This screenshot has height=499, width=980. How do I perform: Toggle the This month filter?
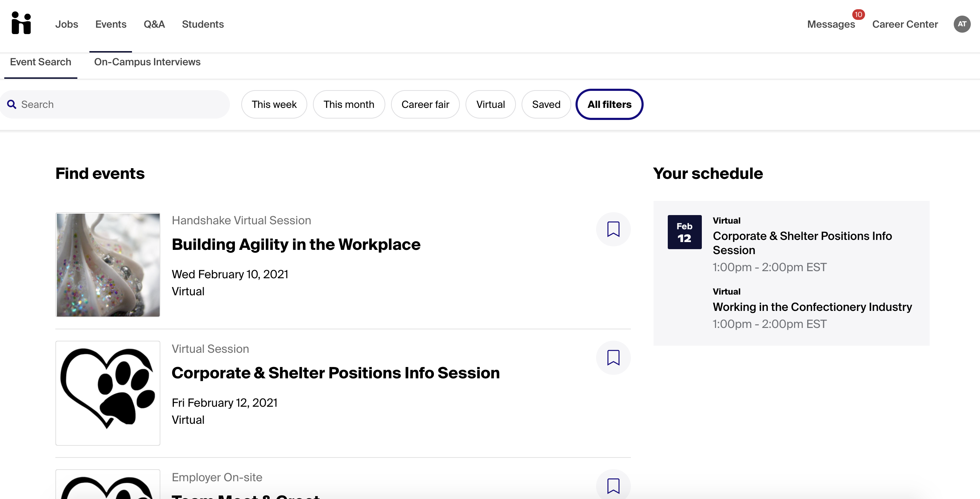(349, 104)
